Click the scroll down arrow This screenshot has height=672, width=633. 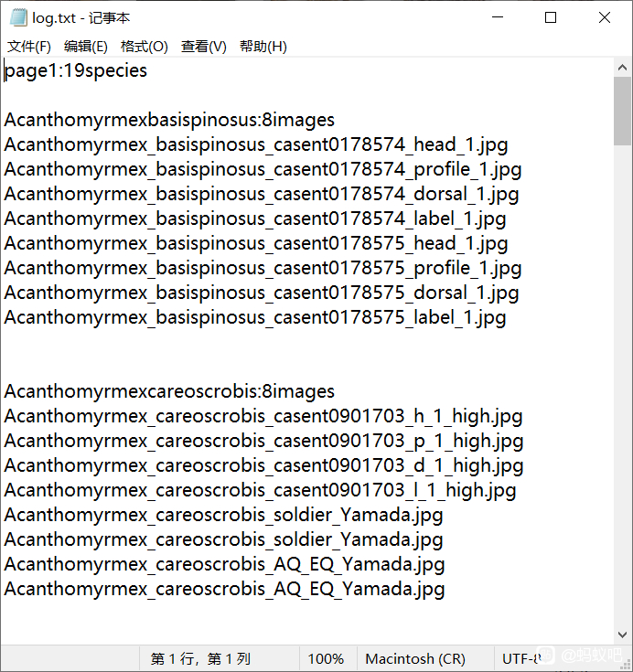(622, 635)
